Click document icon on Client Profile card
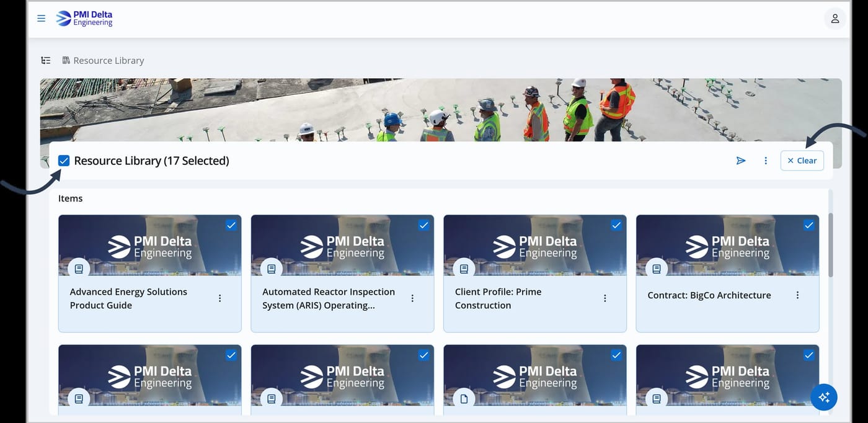The height and width of the screenshot is (423, 868). click(464, 269)
